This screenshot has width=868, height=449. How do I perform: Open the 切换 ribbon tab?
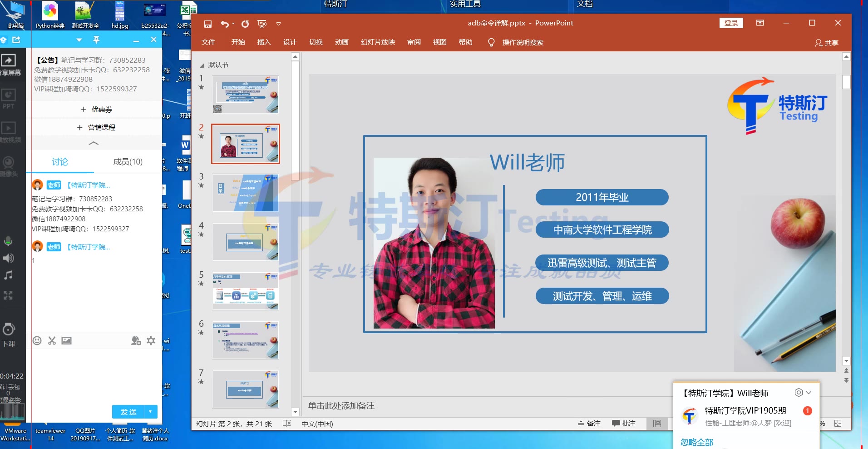[x=316, y=42]
